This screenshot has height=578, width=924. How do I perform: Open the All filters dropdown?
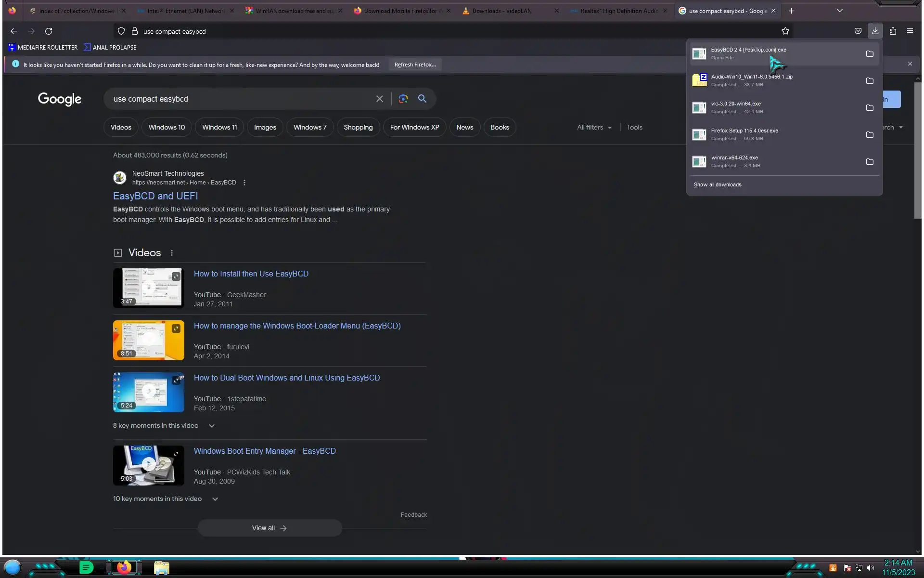[x=594, y=127]
